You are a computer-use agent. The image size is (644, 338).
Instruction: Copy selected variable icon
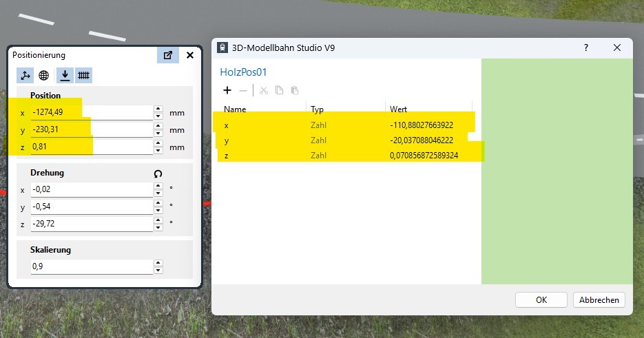pos(279,90)
